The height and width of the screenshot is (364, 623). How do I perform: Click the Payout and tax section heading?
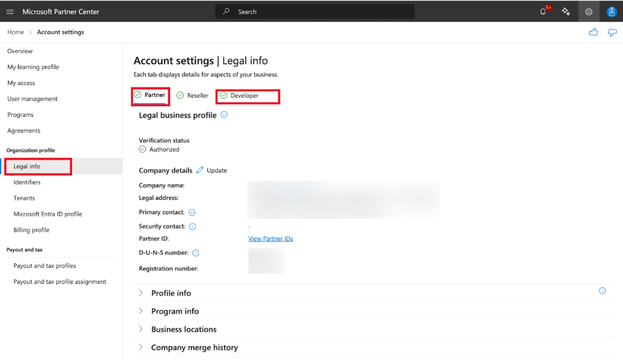pyautogui.click(x=24, y=250)
